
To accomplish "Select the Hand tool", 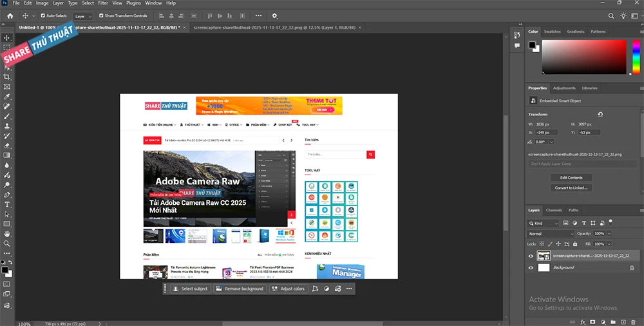I will point(6,234).
